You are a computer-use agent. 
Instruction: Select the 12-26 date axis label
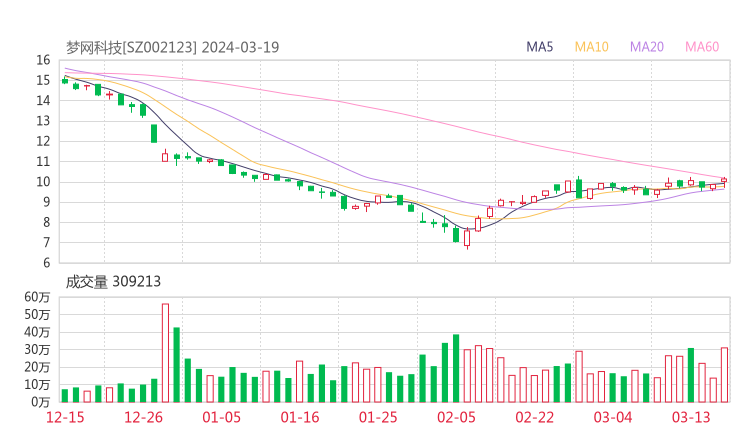point(143,417)
